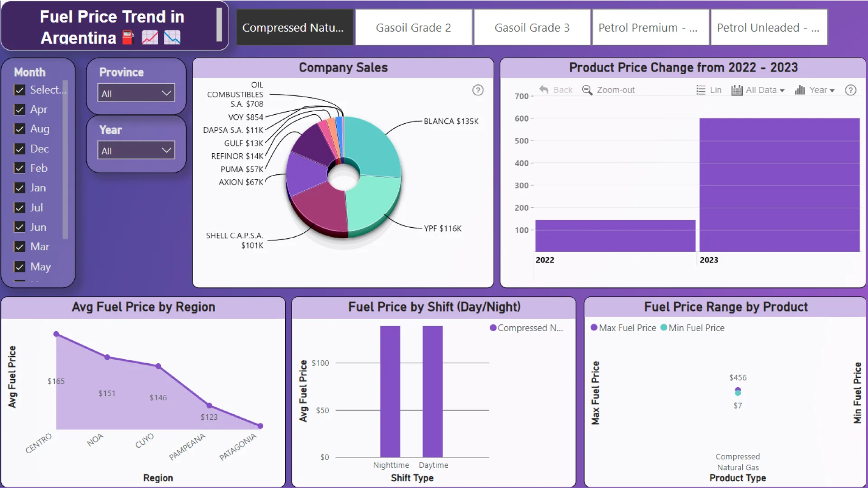Click the Zoom-out magnifier icon

tap(587, 90)
